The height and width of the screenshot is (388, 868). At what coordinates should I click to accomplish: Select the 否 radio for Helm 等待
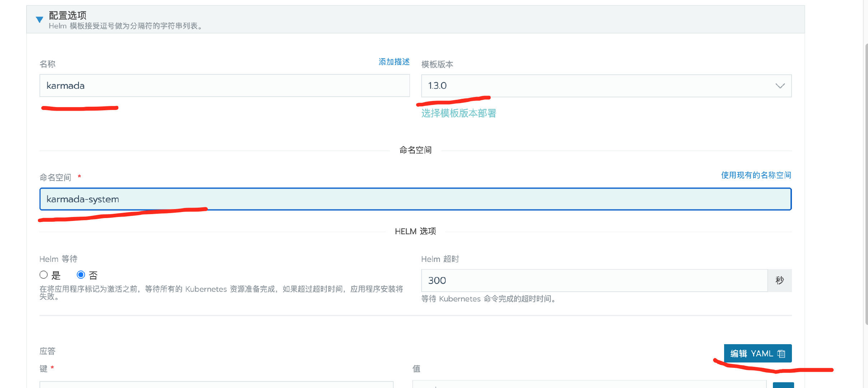click(x=81, y=275)
